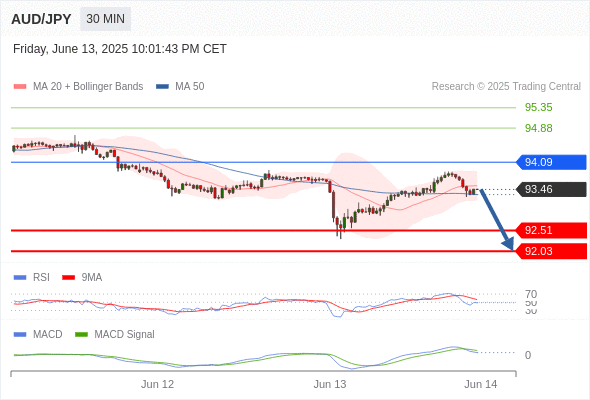Click the Jun 12 date axis label

click(x=157, y=384)
